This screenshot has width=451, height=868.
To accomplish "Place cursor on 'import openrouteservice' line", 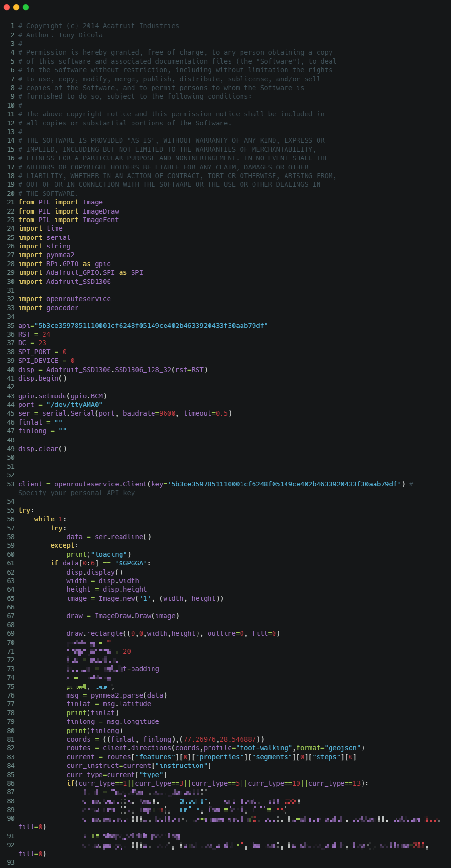I will coord(65,299).
